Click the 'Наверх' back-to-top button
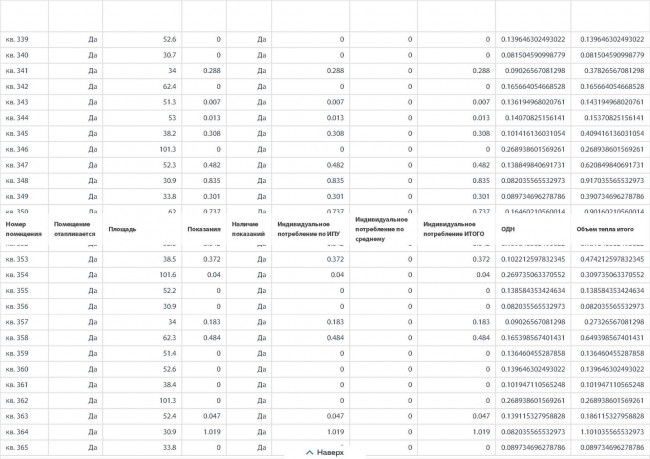Image resolution: width=650 pixels, height=459 pixels. pos(325,452)
